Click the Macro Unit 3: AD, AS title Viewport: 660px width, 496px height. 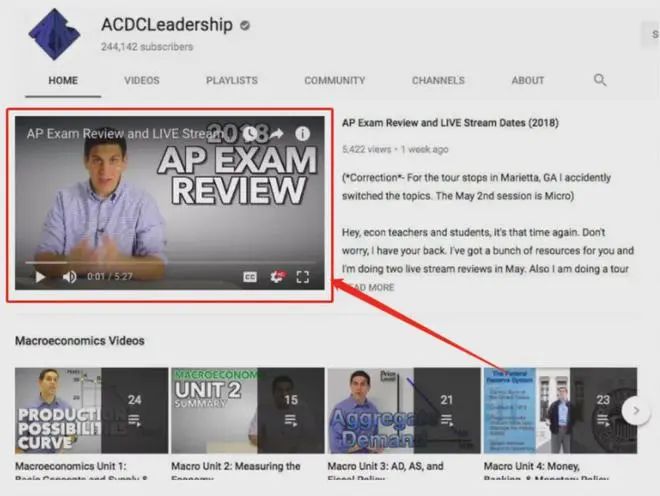point(386,472)
